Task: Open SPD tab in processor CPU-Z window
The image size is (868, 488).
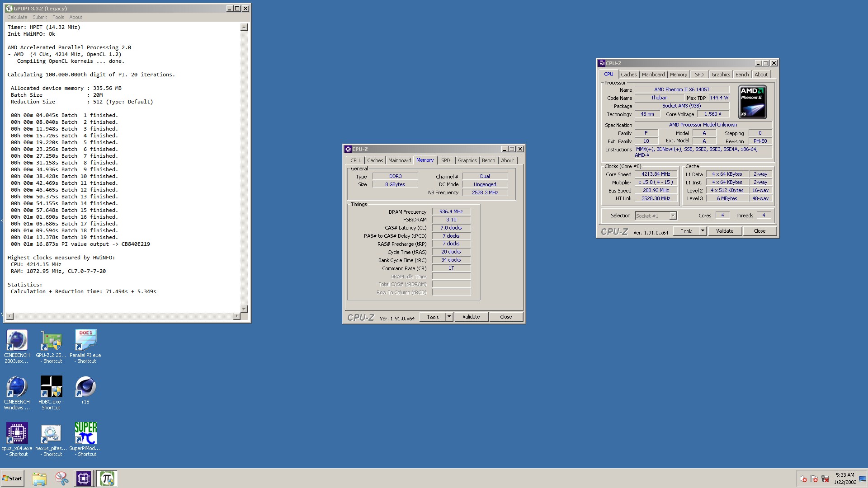Action: coord(699,75)
